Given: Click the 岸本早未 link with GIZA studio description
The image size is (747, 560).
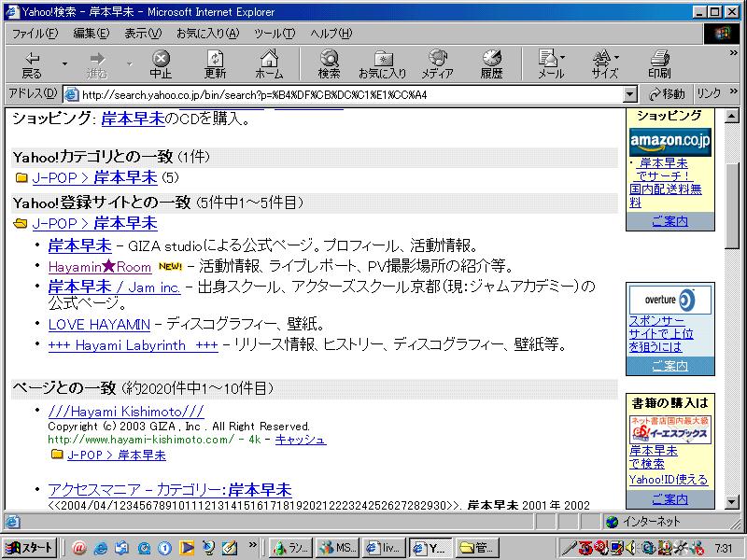Looking at the screenshot, I should click(79, 245).
